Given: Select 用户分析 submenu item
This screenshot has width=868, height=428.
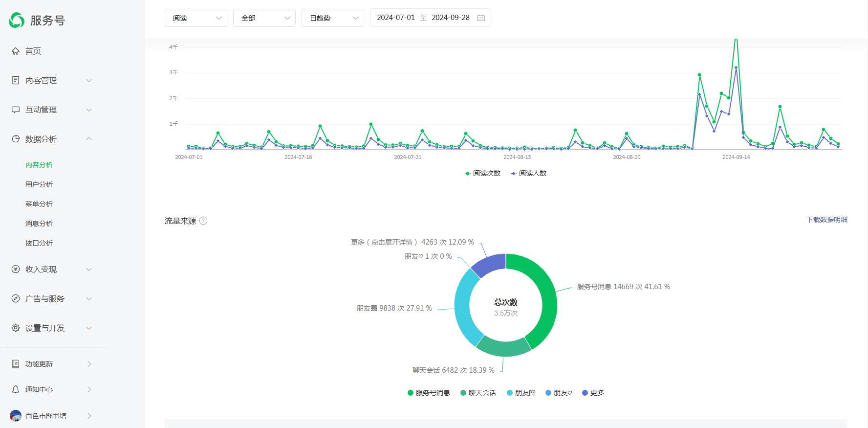Looking at the screenshot, I should [x=39, y=184].
